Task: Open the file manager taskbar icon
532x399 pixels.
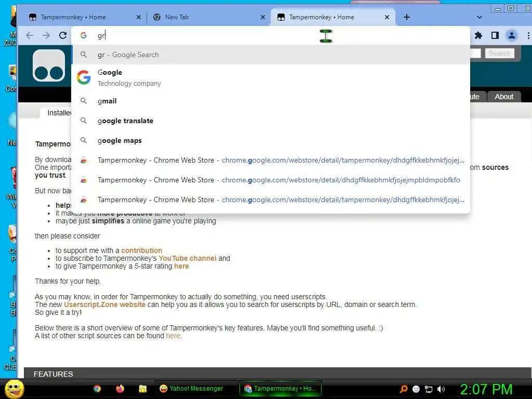Action: click(x=142, y=389)
